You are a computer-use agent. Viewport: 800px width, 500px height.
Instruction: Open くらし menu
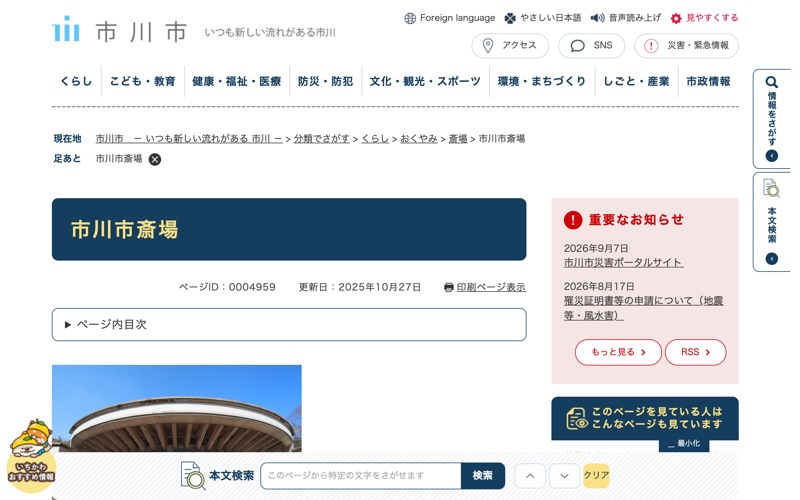point(77,81)
